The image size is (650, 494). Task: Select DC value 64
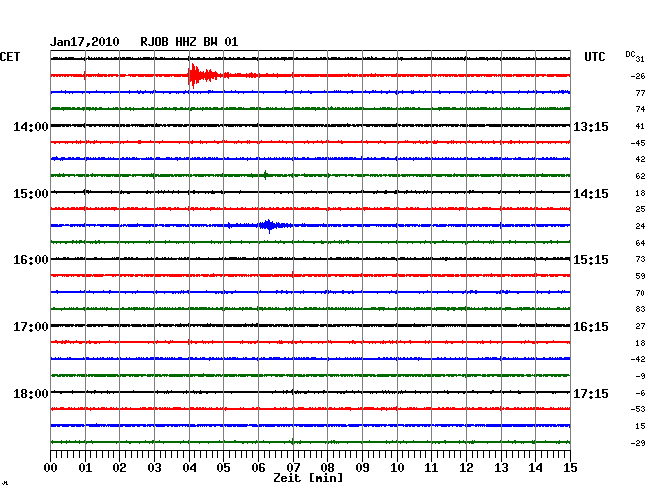click(640, 243)
